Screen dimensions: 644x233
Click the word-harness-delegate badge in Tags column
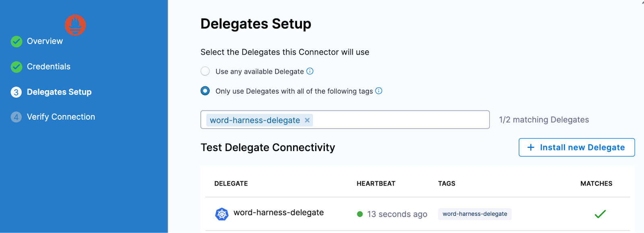click(474, 214)
